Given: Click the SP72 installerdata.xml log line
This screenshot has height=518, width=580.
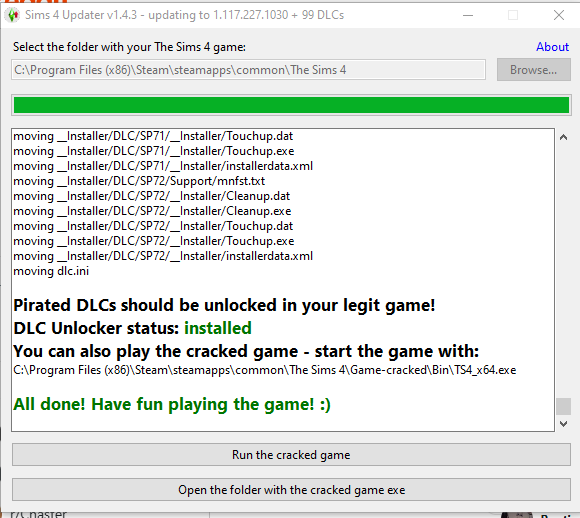Looking at the screenshot, I should [163, 256].
